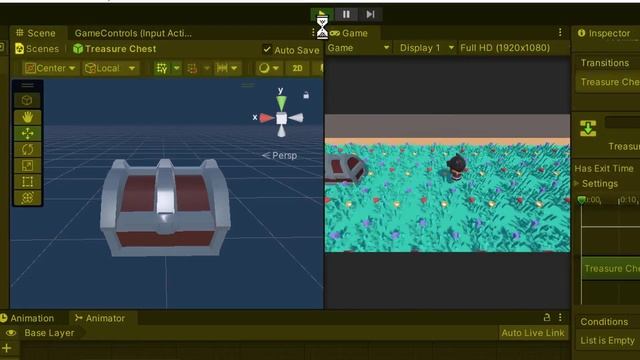Toggle the Animator panel lock icon
This screenshot has height=360, width=640.
(x=547, y=317)
